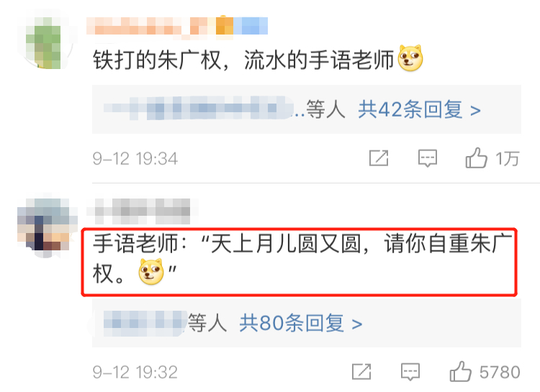This screenshot has height=392, width=540.
Task: Tap the 9-12 19:34 timestamp
Action: pyautogui.click(x=135, y=159)
